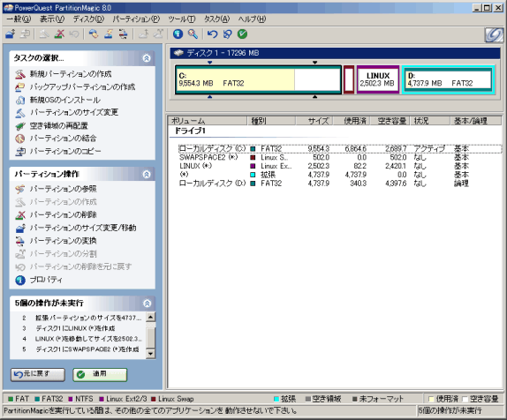Select 新規パーティションの作成 task link

coord(71,74)
